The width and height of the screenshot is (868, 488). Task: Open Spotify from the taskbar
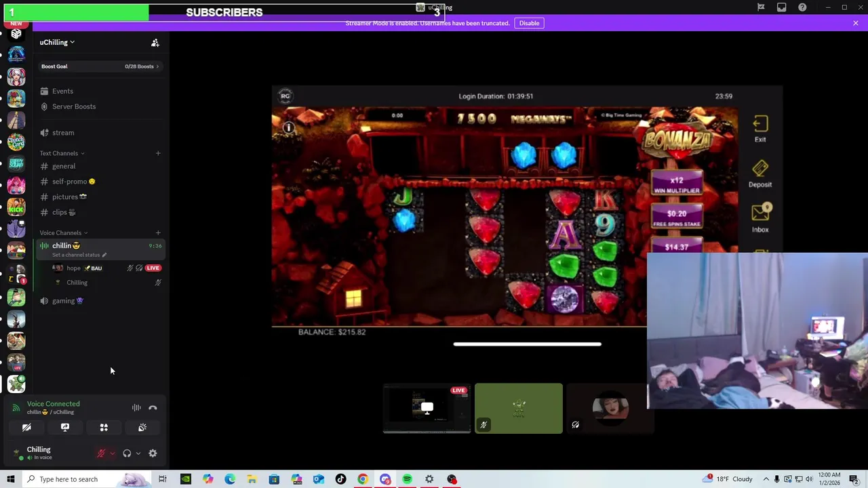pyautogui.click(x=407, y=479)
